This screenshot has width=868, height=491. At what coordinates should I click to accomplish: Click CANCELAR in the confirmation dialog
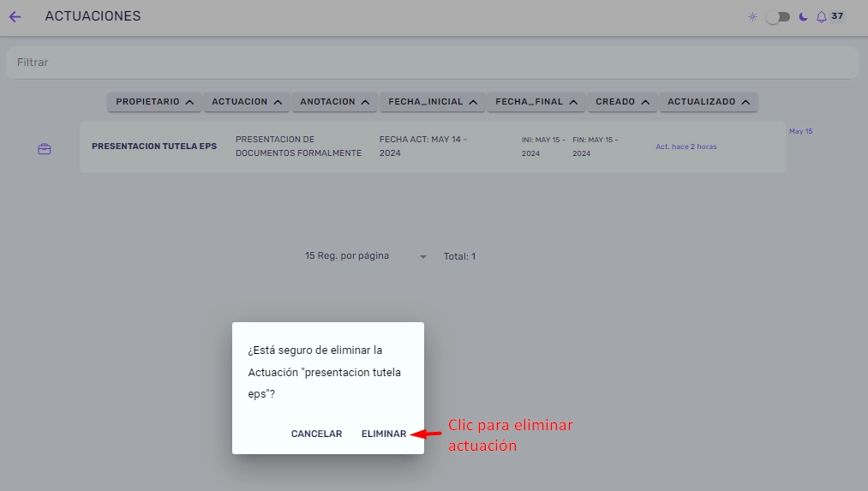click(x=317, y=434)
